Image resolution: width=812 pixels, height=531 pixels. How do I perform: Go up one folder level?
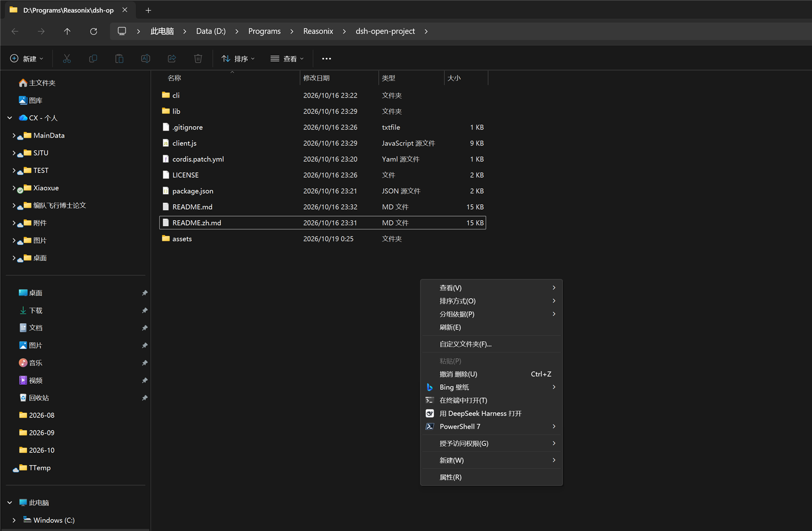pyautogui.click(x=67, y=31)
